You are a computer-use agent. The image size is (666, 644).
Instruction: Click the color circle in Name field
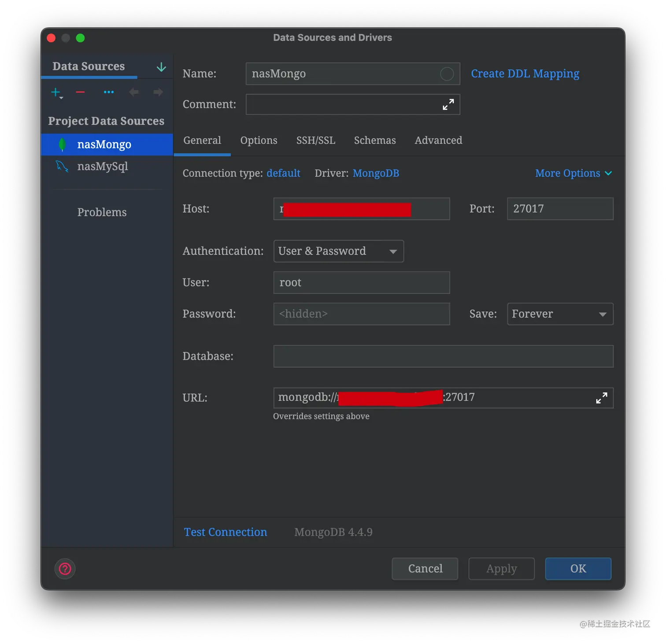click(447, 74)
